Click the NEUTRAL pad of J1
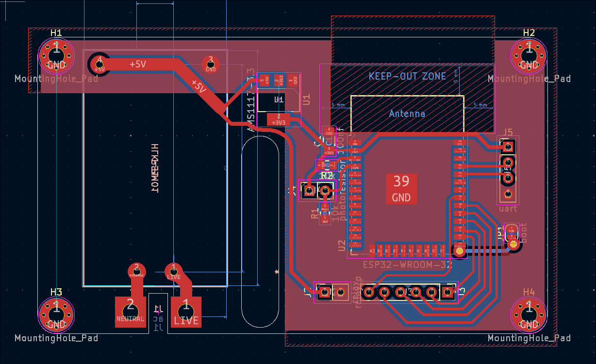Screen dimensions: 596x364 [x=130, y=312]
